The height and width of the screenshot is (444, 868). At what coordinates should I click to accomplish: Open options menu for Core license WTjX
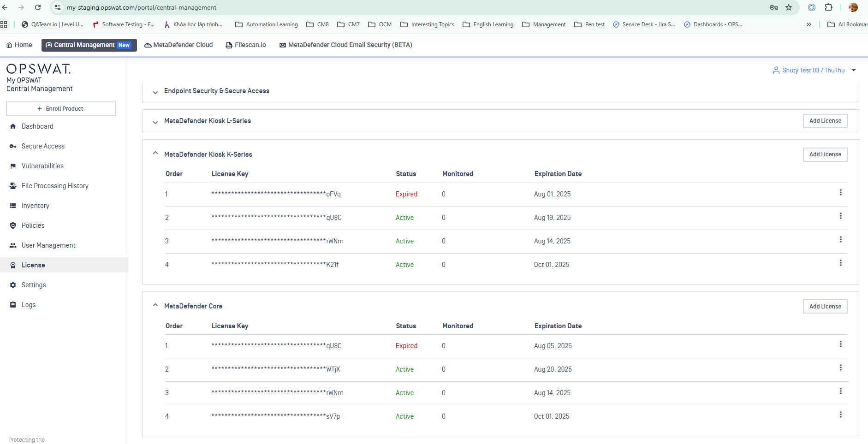click(x=841, y=368)
